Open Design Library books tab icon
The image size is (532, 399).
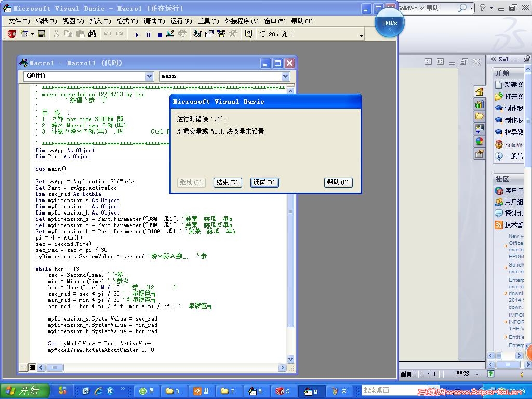(x=479, y=104)
